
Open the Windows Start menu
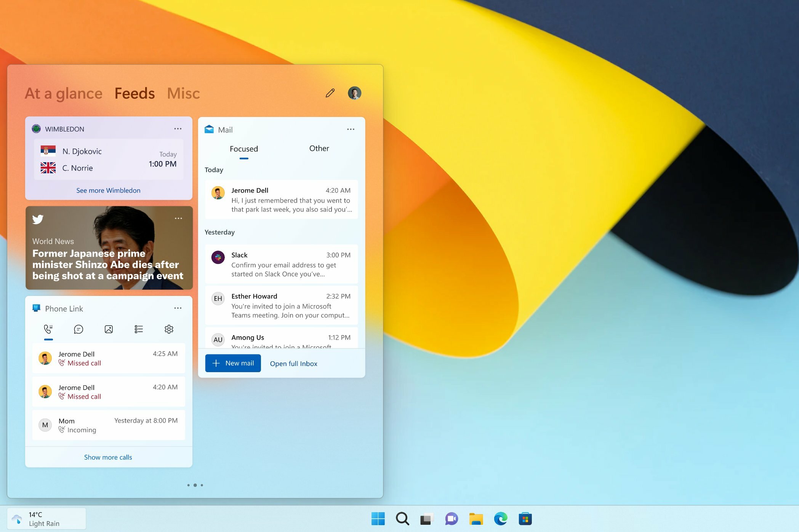[x=378, y=519]
